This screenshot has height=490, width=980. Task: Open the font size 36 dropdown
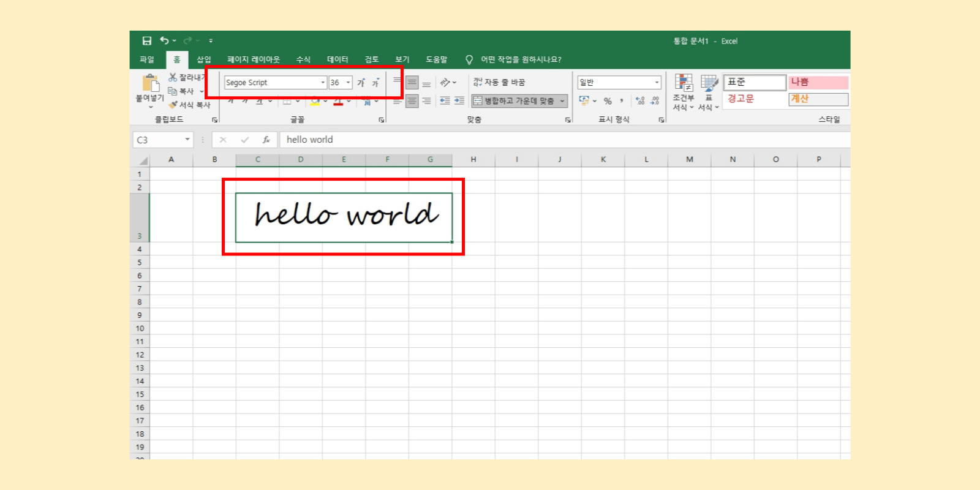tap(349, 83)
